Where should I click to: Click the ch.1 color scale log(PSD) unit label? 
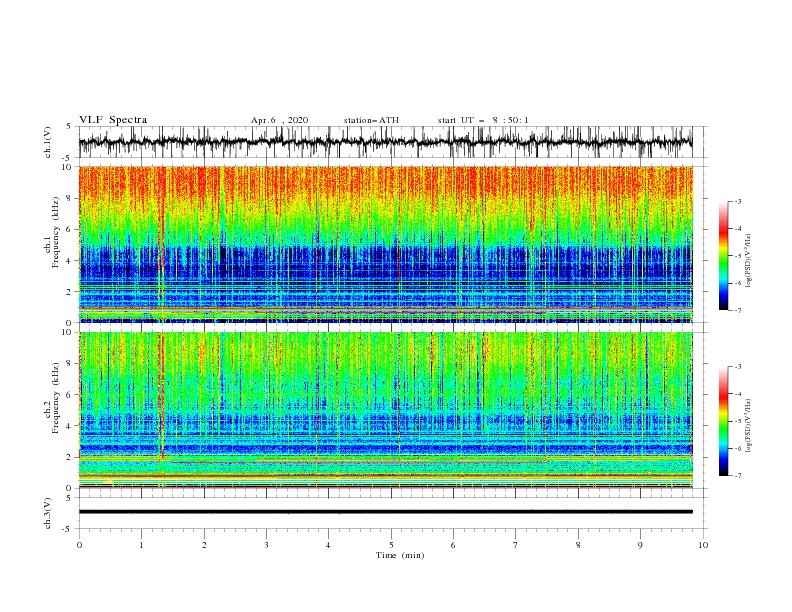pyautogui.click(x=749, y=261)
